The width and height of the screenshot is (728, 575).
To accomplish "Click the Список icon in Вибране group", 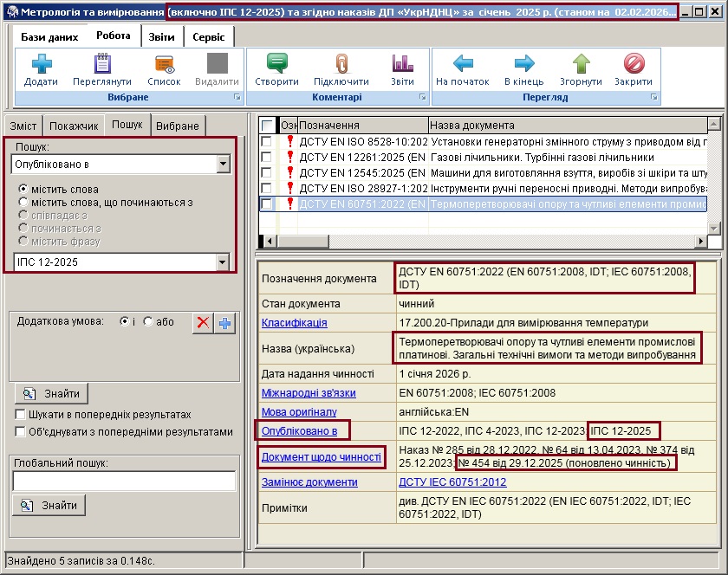I will [x=164, y=65].
